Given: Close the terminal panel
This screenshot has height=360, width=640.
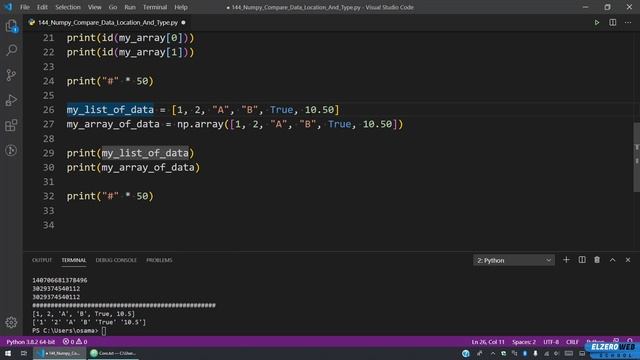Looking at the screenshot, I should (x=628, y=260).
